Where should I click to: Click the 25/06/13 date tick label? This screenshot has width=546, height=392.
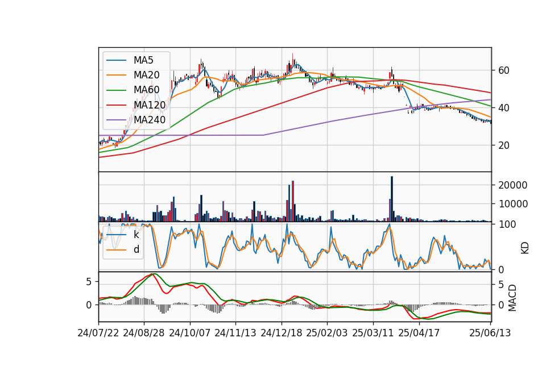coord(490,333)
